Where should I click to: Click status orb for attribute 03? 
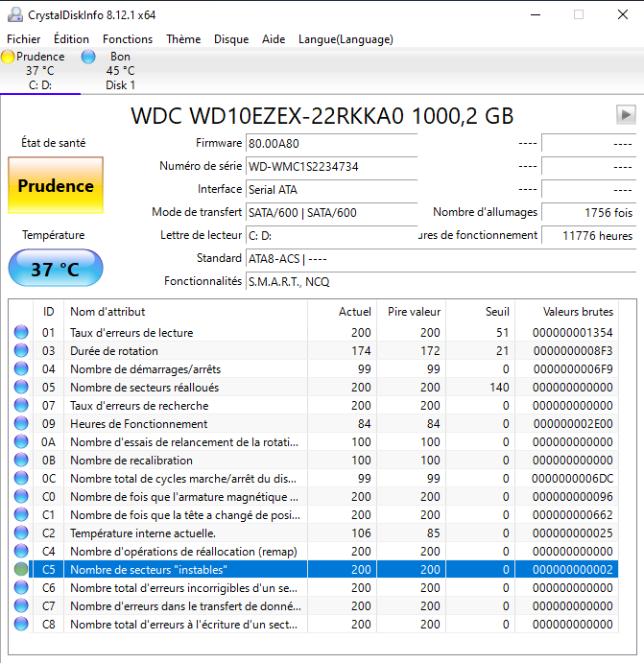click(21, 350)
